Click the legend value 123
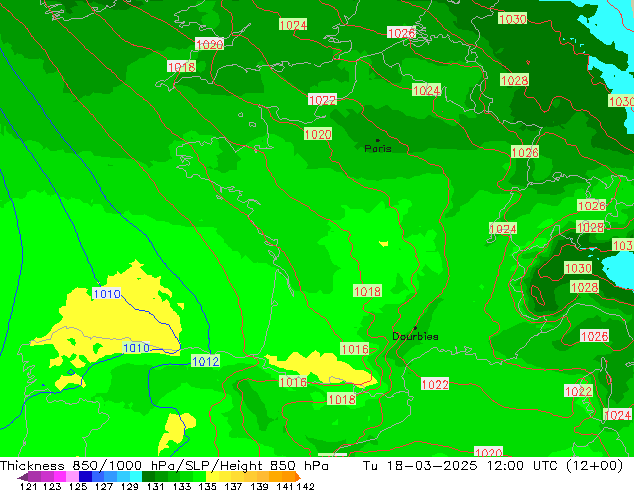Image resolution: width=634 pixels, height=490 pixels. (x=52, y=486)
